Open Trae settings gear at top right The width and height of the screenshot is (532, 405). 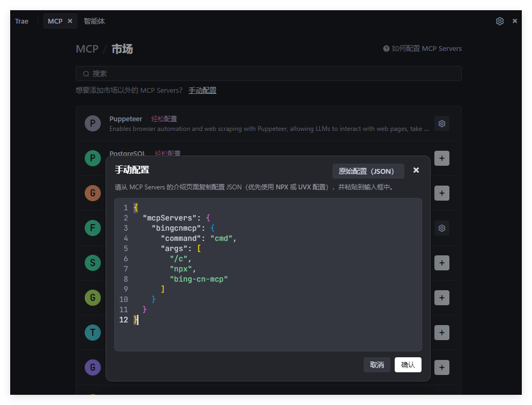pyautogui.click(x=499, y=21)
